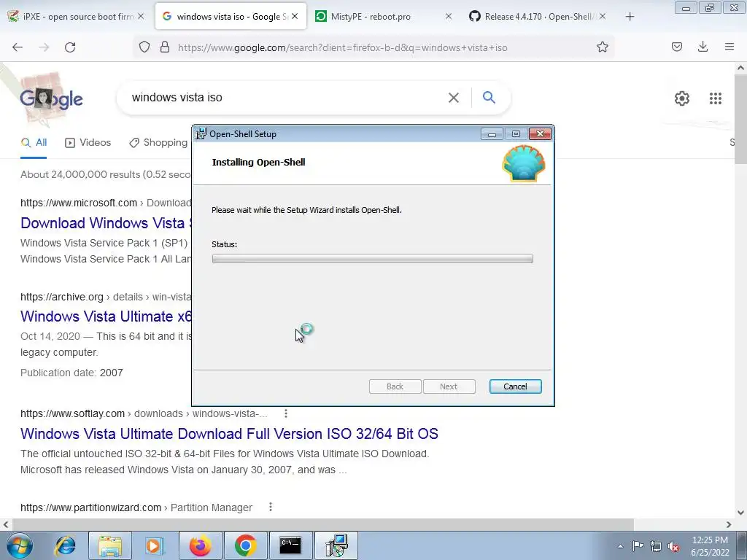This screenshot has height=560, width=747.
Task: Select the Videos search filter
Action: pyautogui.click(x=88, y=142)
